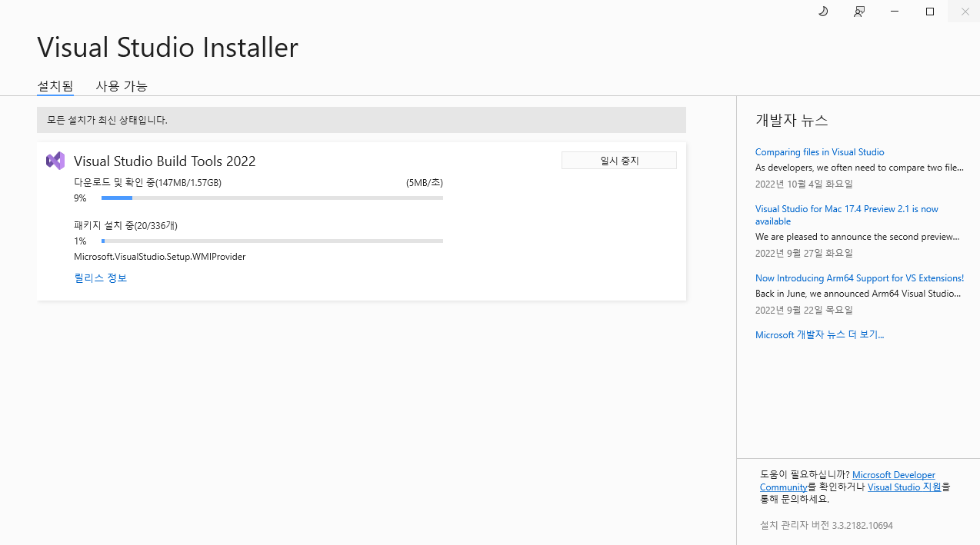Image resolution: width=980 pixels, height=545 pixels.
Task: Open Visual Studio for Mac 17.4 Preview article
Action: (847, 215)
